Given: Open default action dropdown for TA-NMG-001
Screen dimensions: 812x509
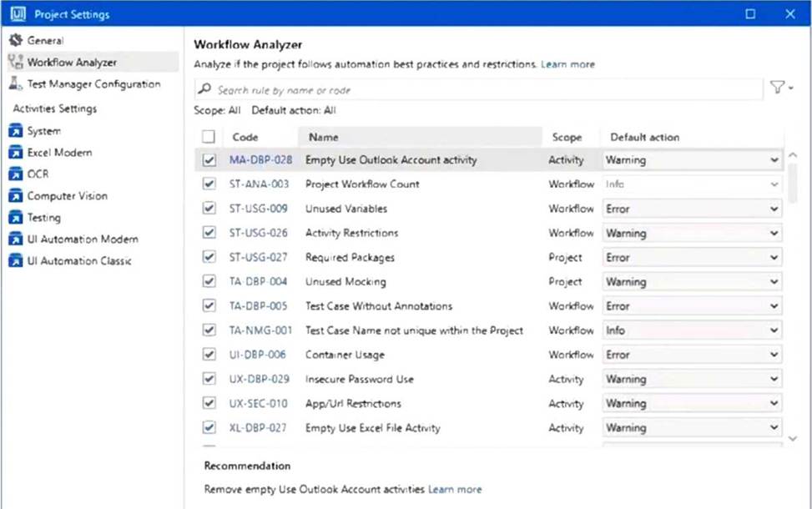Looking at the screenshot, I should (692, 330).
